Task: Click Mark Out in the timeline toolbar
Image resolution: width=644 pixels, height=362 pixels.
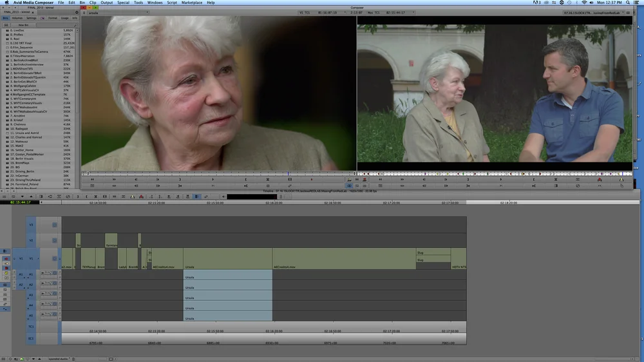Action: [87, 196]
